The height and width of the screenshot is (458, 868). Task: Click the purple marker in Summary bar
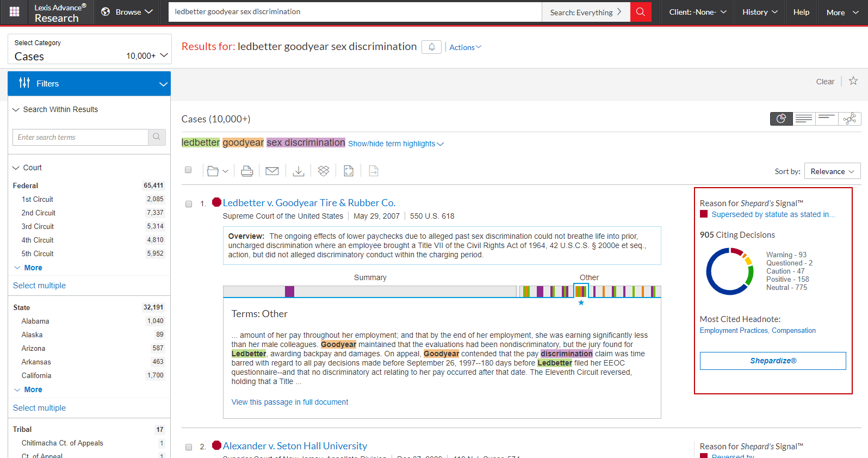point(290,292)
